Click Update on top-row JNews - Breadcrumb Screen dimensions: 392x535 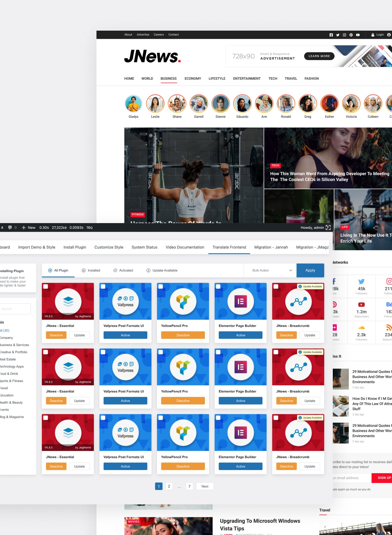310,335
